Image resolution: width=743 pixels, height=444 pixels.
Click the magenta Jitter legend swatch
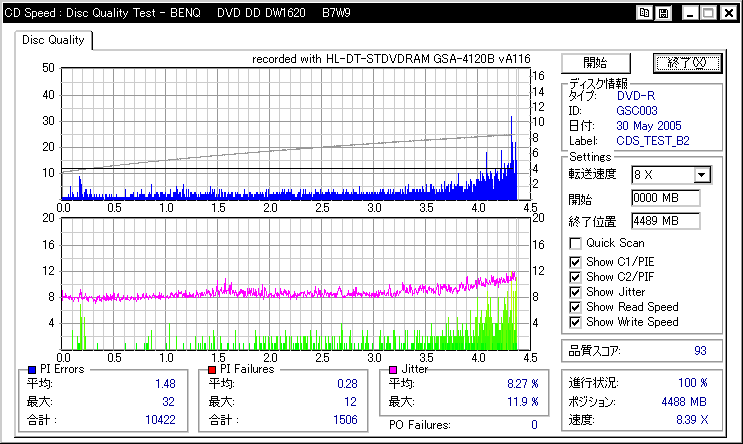tap(393, 370)
